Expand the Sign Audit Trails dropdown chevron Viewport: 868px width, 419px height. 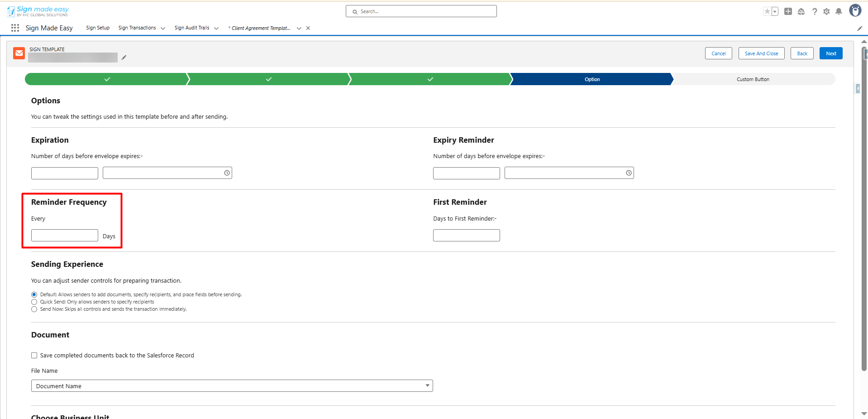(x=216, y=28)
